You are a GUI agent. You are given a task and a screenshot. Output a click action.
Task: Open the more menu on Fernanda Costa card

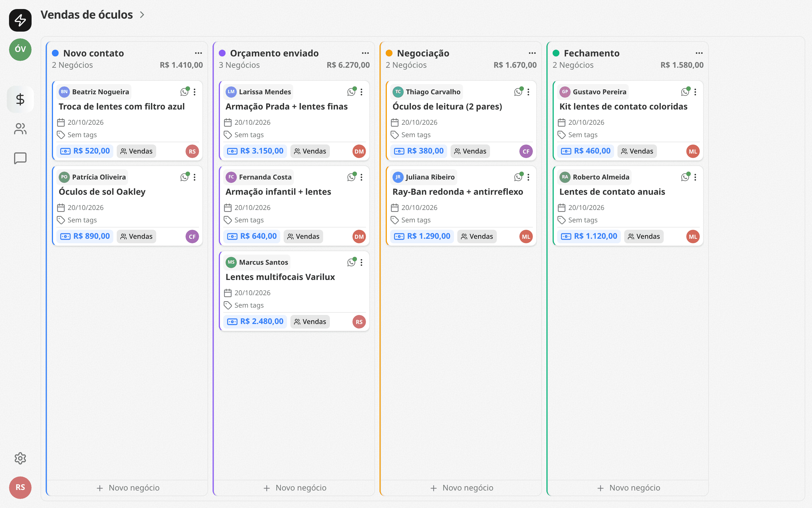(361, 177)
